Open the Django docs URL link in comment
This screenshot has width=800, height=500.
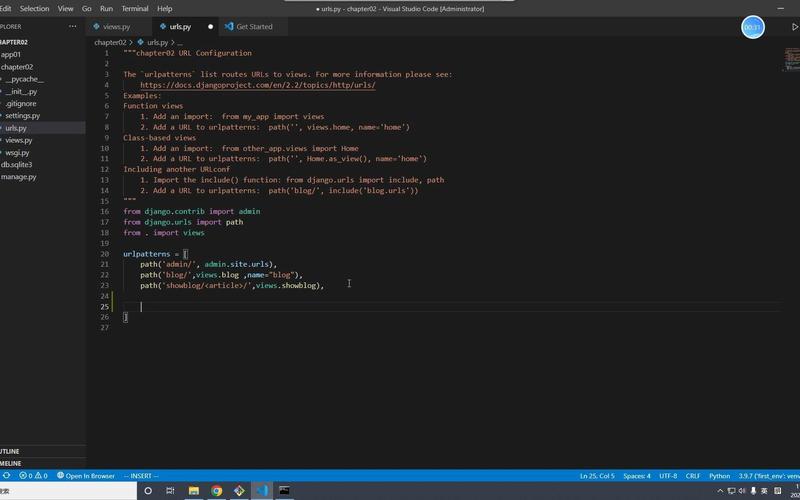click(258, 85)
